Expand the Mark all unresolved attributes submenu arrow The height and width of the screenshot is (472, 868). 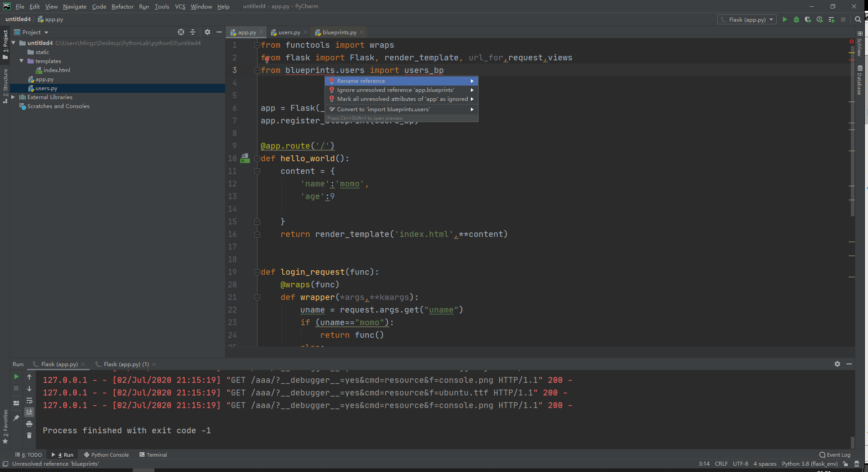coord(472,99)
